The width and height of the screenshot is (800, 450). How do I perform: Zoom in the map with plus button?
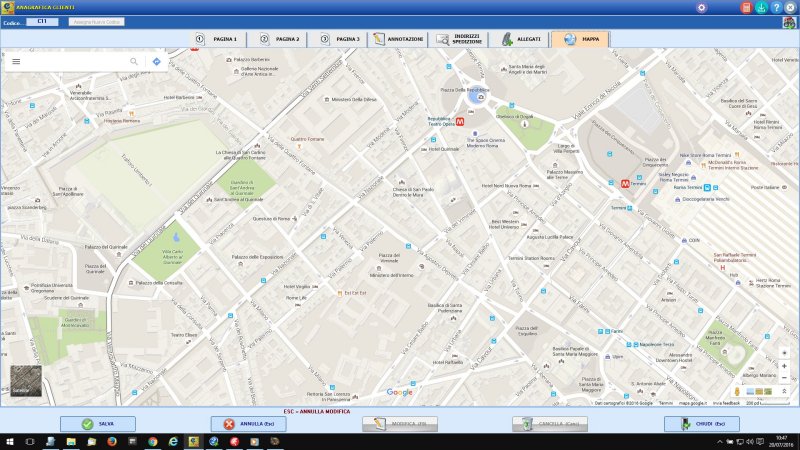[x=784, y=366]
